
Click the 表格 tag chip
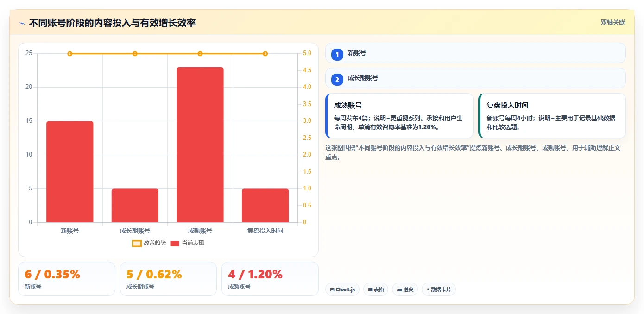(376, 289)
